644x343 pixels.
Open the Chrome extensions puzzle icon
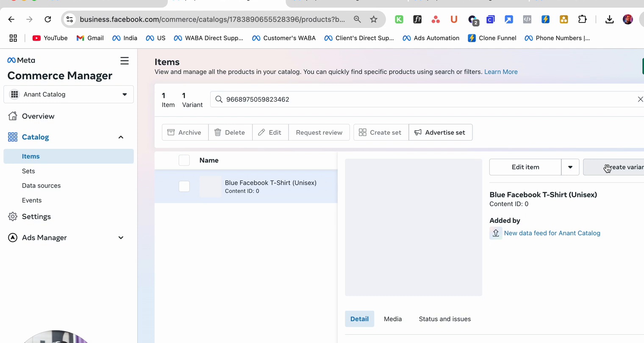tap(583, 19)
